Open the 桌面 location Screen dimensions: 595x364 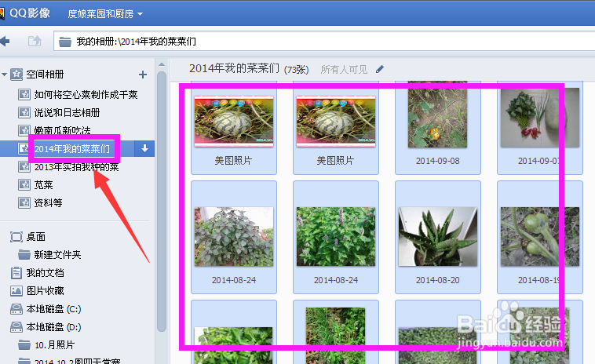tap(36, 237)
